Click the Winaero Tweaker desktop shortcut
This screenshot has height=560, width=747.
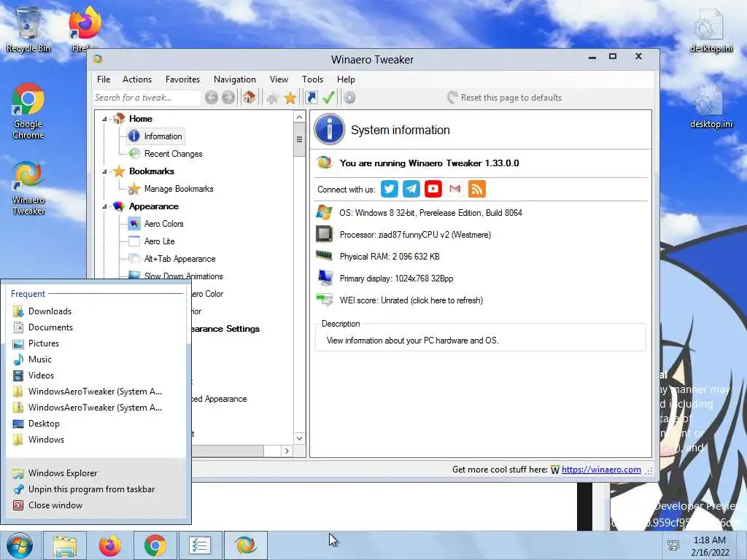tap(28, 189)
